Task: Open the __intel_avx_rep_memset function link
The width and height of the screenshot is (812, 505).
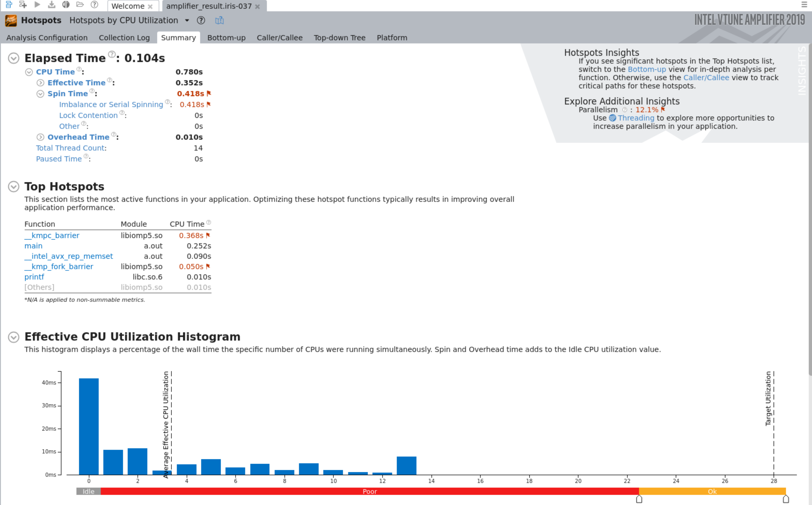Action: coord(68,256)
